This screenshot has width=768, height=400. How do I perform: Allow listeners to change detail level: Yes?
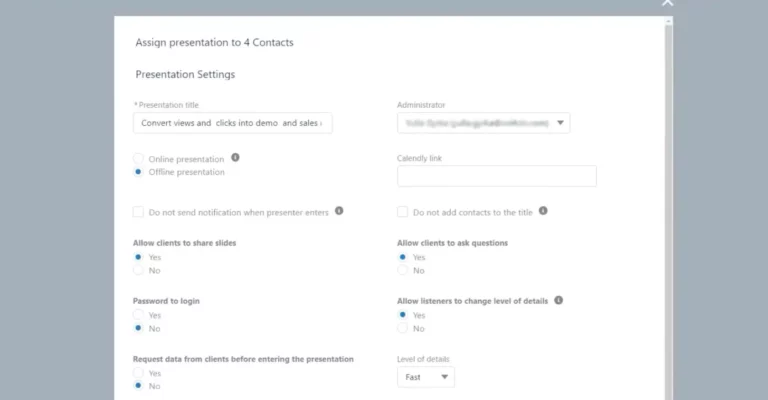coord(402,315)
